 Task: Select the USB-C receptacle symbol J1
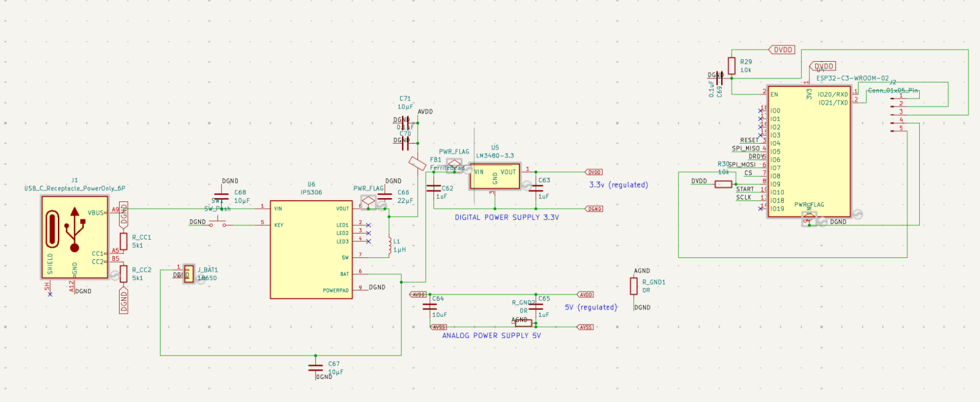tap(75, 237)
